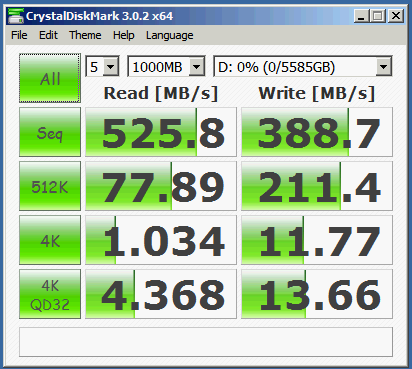Run all benchmarks with All button

point(50,78)
